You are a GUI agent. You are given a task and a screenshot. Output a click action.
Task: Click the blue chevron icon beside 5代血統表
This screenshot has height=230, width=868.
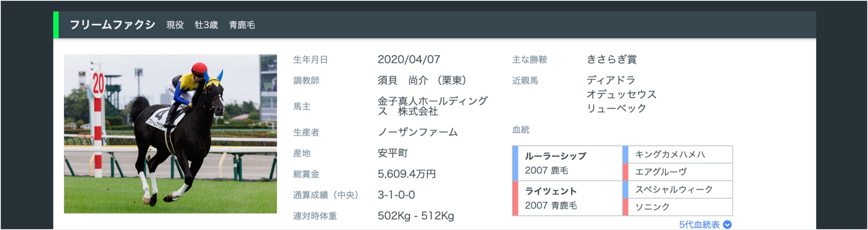coord(727,225)
